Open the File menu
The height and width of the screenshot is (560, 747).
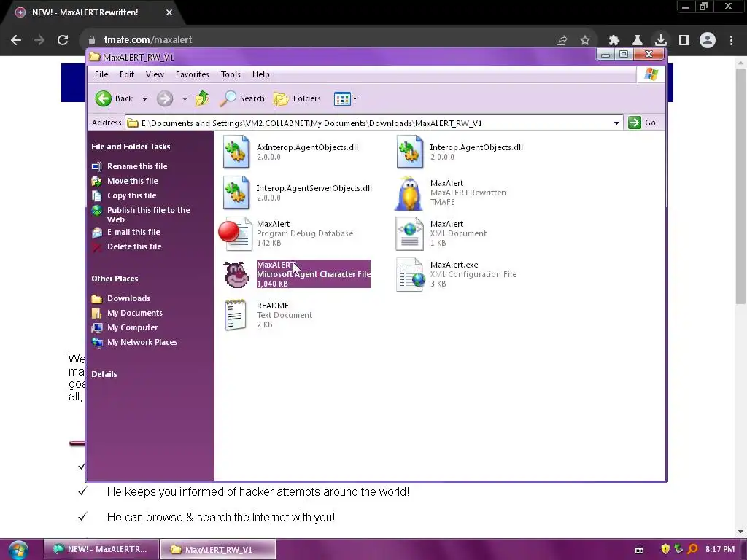pyautogui.click(x=101, y=74)
